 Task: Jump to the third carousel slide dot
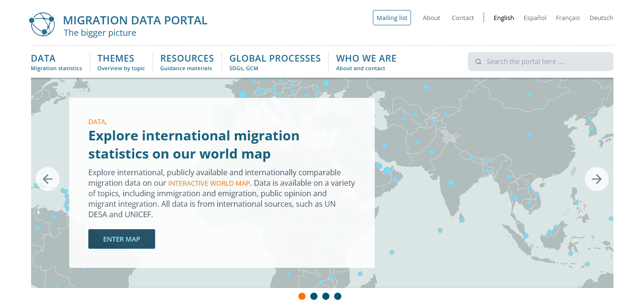[x=326, y=296]
